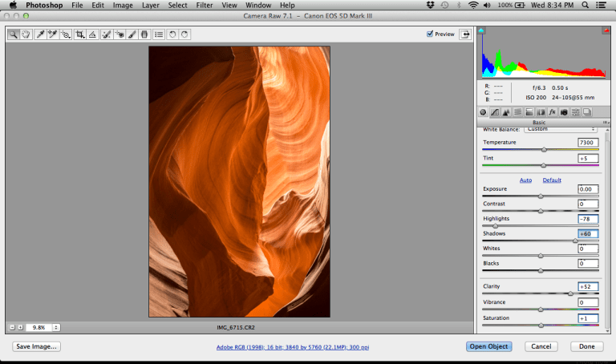Open the Effects (fx) panel tab

pyautogui.click(x=553, y=111)
